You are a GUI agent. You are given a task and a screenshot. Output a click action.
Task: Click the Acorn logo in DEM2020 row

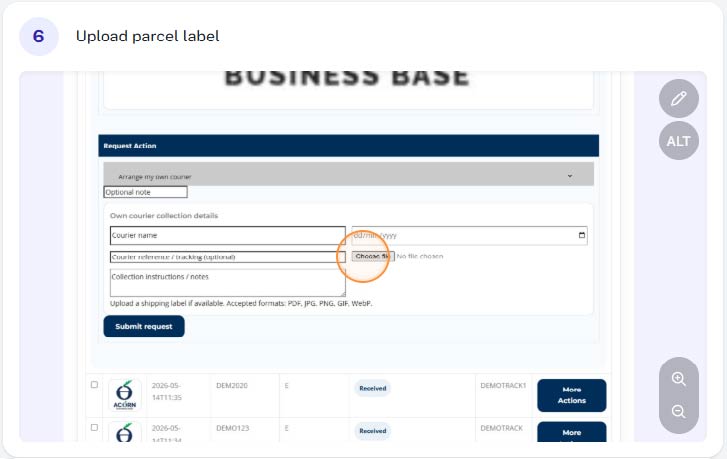pyautogui.click(x=125, y=395)
